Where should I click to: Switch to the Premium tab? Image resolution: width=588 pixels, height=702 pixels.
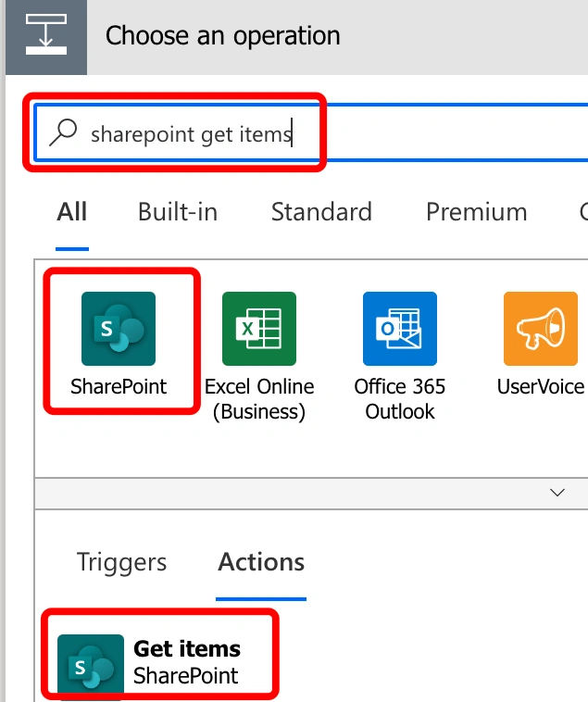click(477, 212)
